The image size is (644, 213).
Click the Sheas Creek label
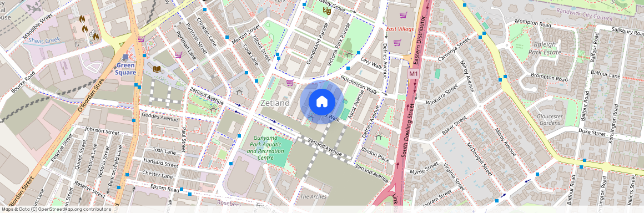pos(45,40)
